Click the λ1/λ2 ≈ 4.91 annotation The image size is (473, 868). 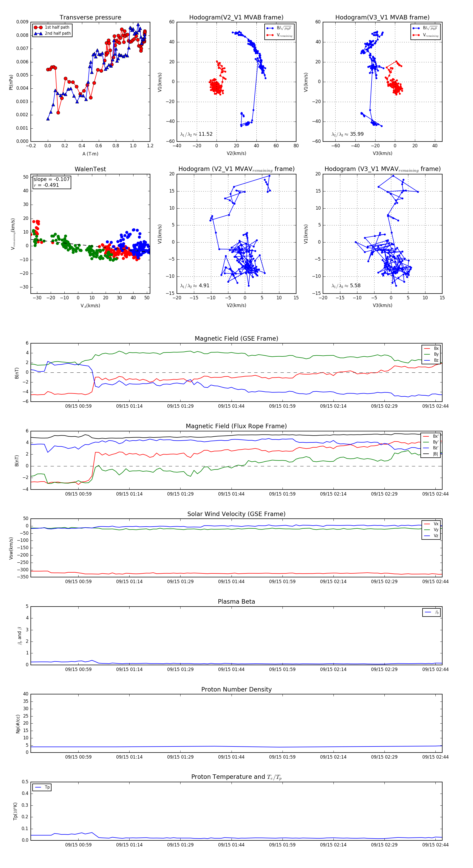(194, 286)
